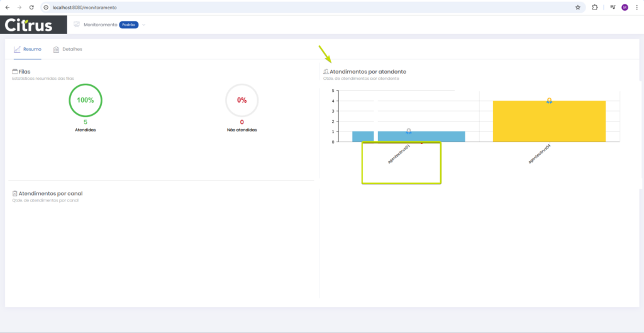
Task: Click the blue agentecitrus01 bar
Action: [x=421, y=137]
